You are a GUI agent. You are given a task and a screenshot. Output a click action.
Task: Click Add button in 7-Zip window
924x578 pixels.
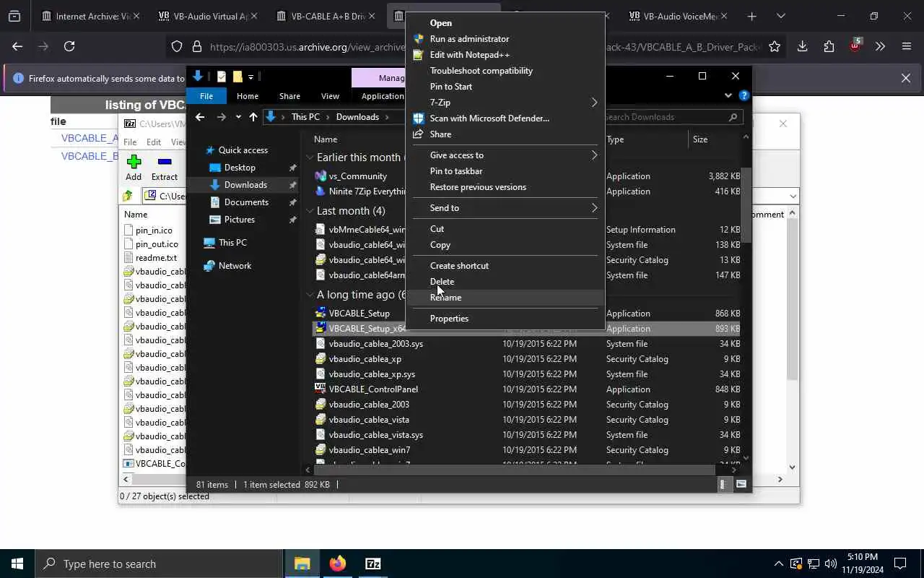point(134,168)
